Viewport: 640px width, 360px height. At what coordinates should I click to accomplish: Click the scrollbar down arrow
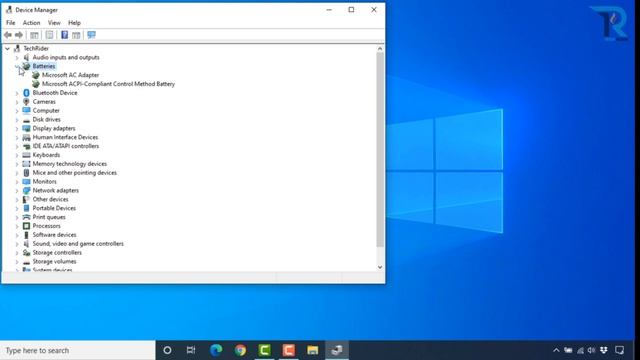pyautogui.click(x=380, y=267)
